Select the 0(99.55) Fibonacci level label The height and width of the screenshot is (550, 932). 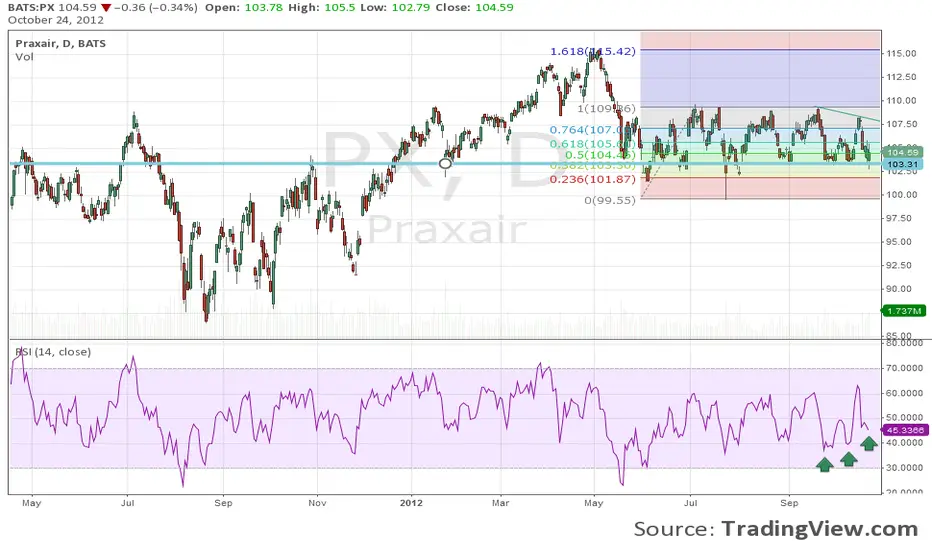(x=610, y=200)
